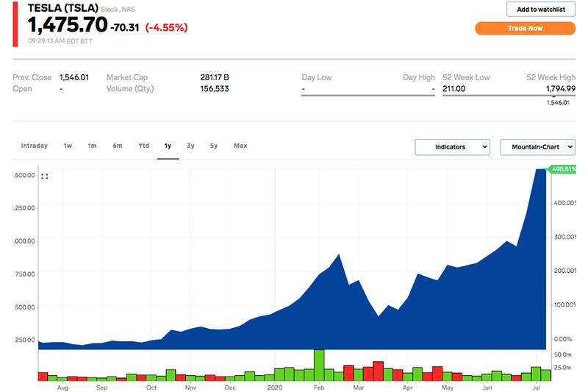
Task: Click the 1,000.00 price axis label
Action: pyautogui.click(x=24, y=241)
